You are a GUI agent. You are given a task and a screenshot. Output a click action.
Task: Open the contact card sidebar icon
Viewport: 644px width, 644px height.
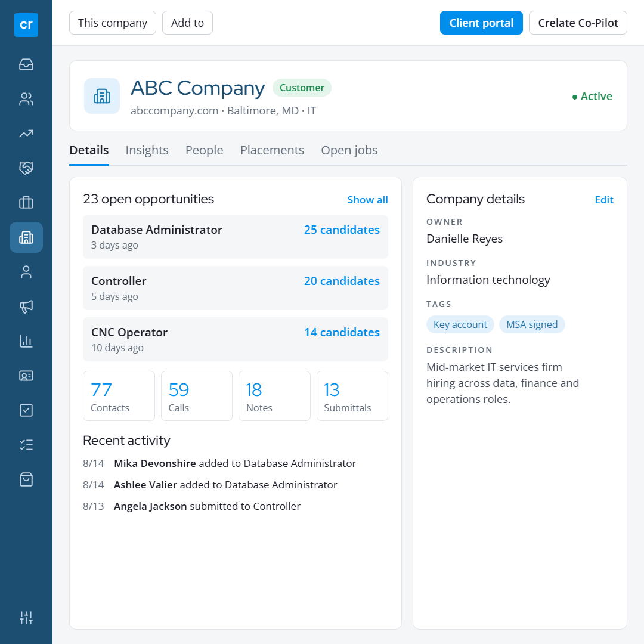[x=26, y=376]
